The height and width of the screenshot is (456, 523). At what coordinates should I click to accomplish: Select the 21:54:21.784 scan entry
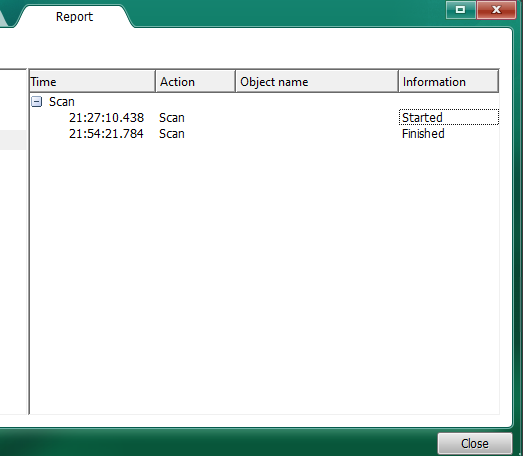tap(106, 134)
